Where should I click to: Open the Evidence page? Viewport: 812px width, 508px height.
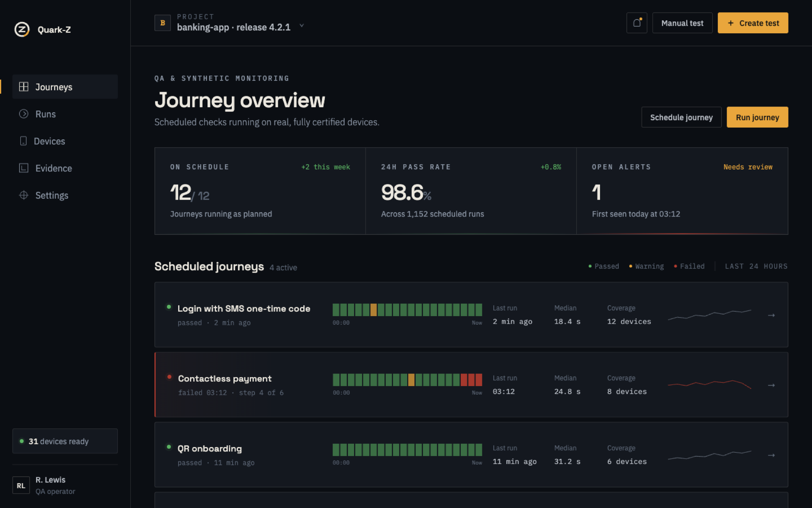click(x=65, y=168)
